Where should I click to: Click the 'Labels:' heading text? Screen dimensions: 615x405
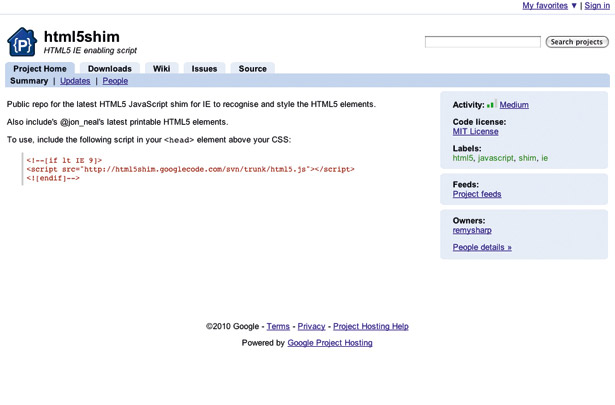(467, 148)
